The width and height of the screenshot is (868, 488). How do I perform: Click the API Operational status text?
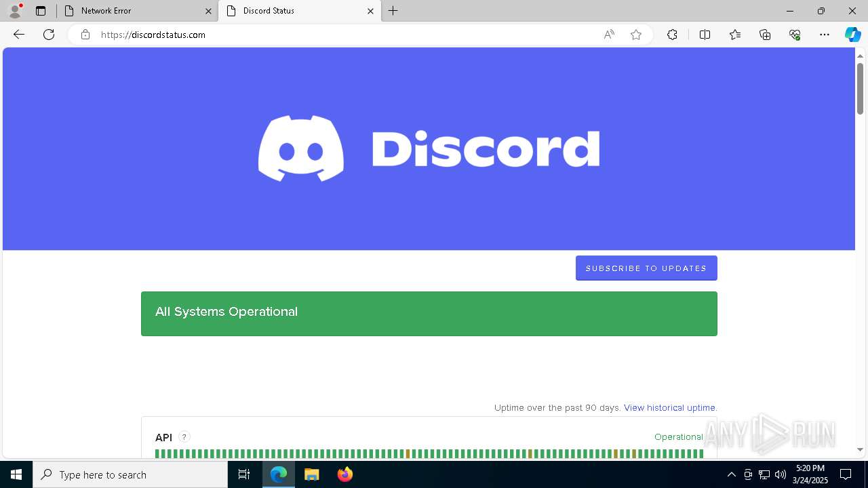coord(679,437)
